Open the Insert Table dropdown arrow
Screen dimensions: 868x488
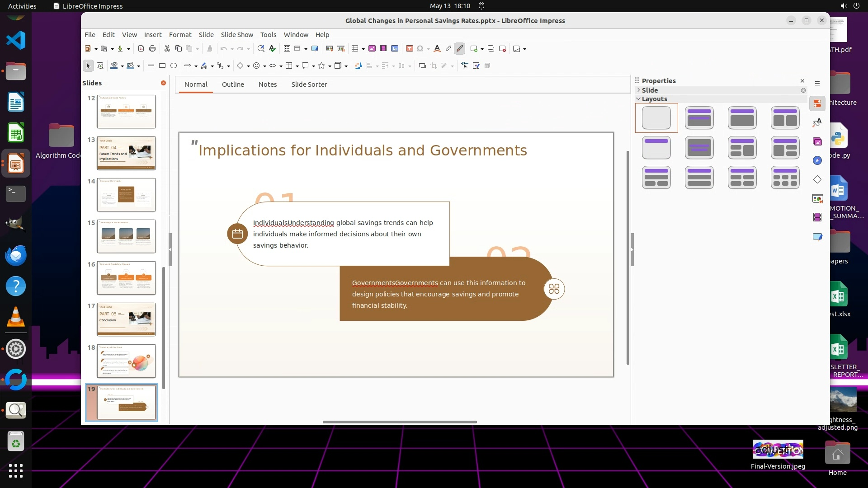click(x=363, y=49)
